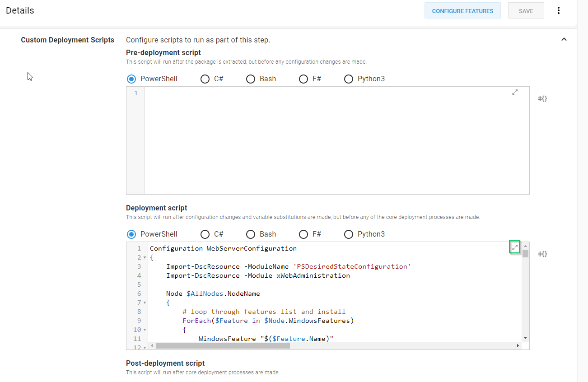Click the Deployment editor horizontal scrollbar thumb

point(222,345)
